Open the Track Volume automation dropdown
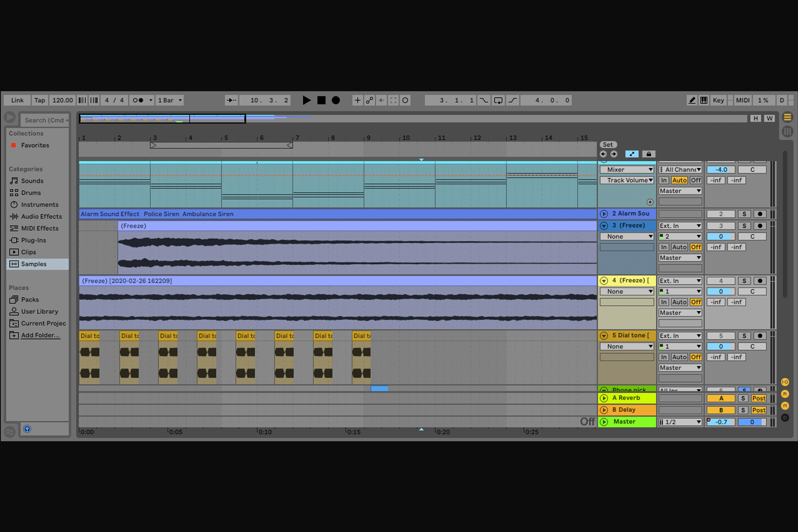This screenshot has height=532, width=798. 627,180
